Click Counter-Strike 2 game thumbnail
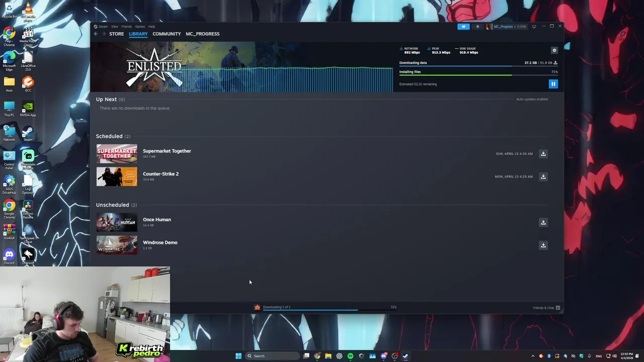The image size is (644, 362). [x=117, y=176]
